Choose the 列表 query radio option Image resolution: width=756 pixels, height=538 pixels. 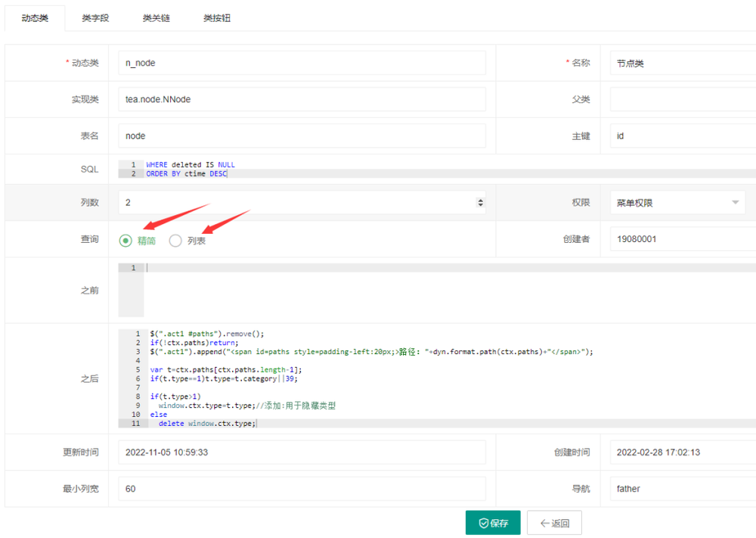pyautogui.click(x=176, y=241)
